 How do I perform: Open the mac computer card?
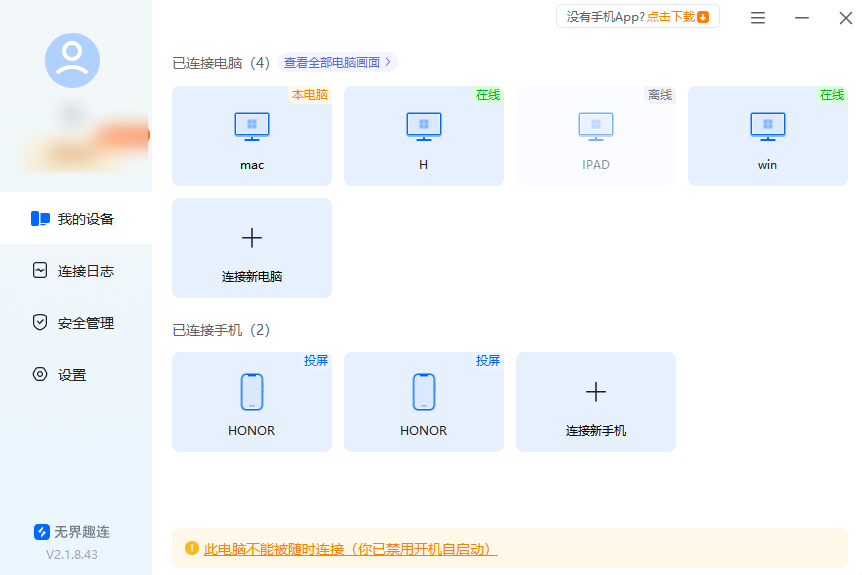(x=252, y=136)
